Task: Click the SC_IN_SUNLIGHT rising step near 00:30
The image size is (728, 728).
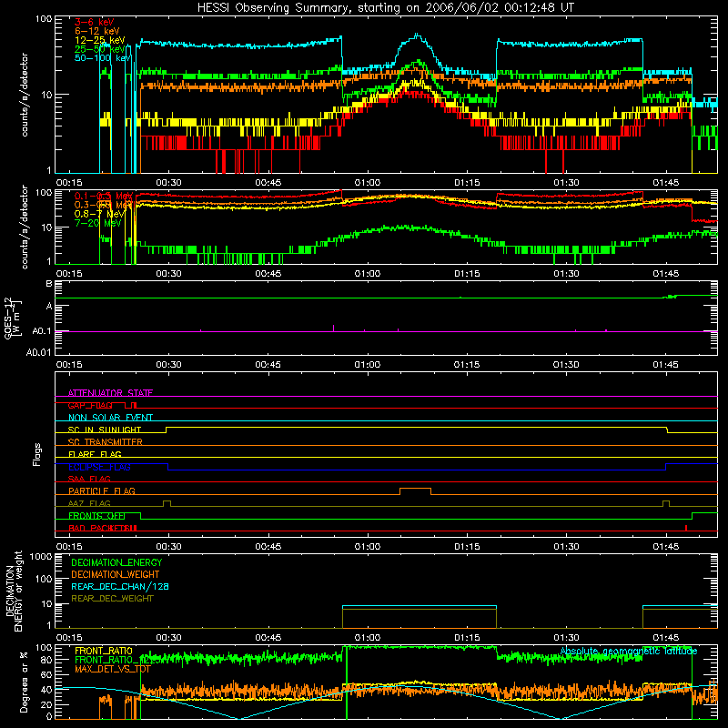Action: pyautogui.click(x=167, y=430)
